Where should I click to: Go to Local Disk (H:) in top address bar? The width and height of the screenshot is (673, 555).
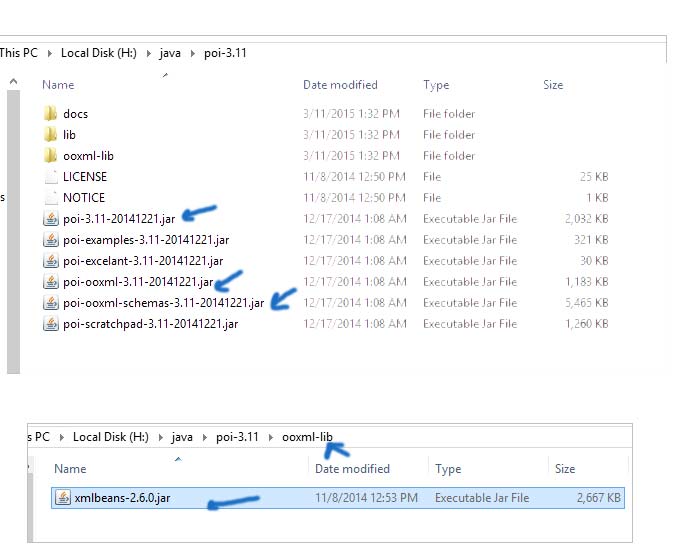pos(99,53)
